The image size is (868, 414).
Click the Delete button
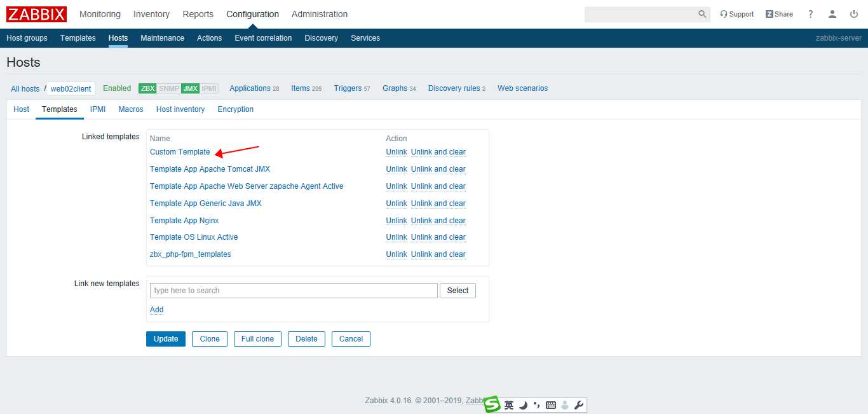(306, 339)
